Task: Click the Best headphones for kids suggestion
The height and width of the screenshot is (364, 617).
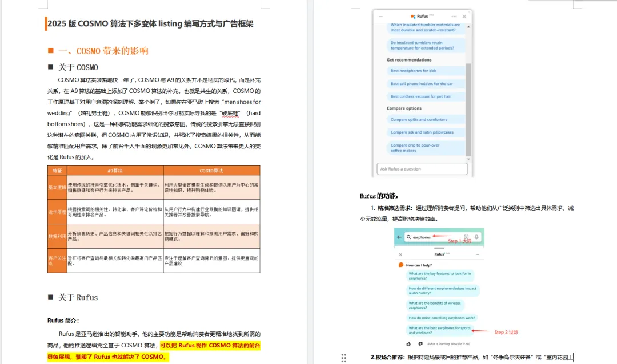Action: click(x=426, y=71)
